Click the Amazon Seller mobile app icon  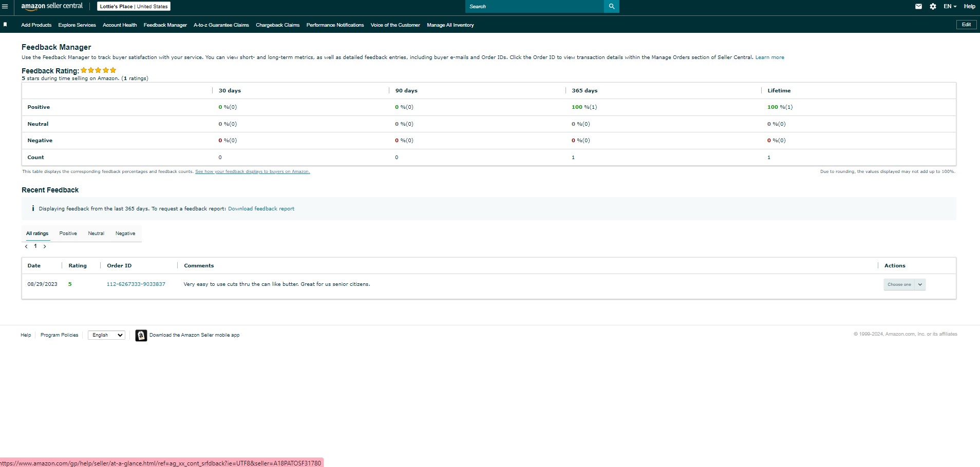point(141,335)
